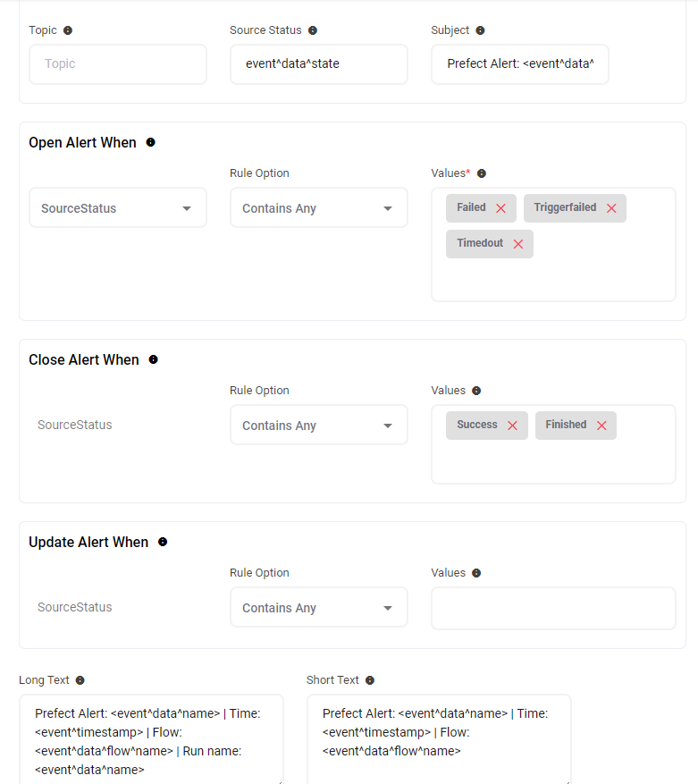Screen dimensions: 698x784
Task: Remove the Failed value chip
Action: point(500,208)
